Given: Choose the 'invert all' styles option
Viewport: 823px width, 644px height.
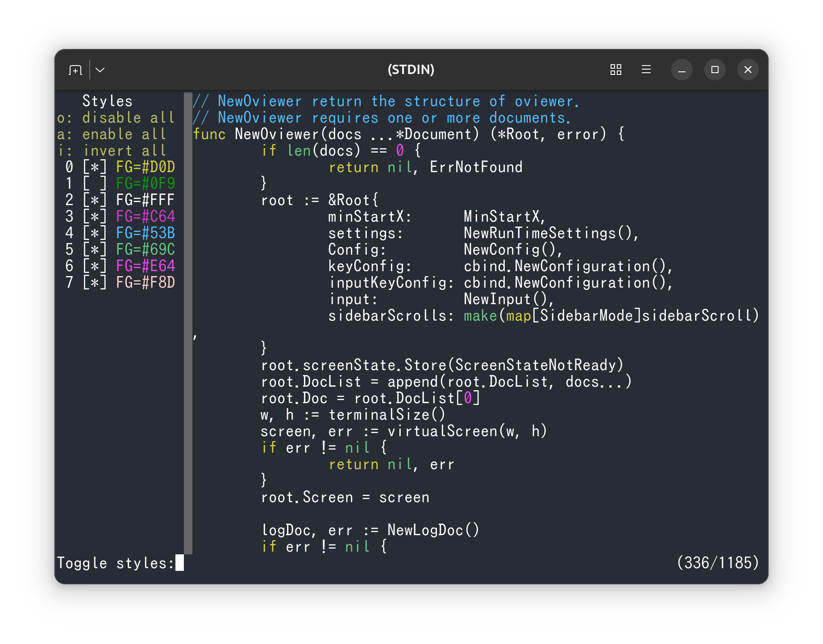Looking at the screenshot, I should coord(112,151).
